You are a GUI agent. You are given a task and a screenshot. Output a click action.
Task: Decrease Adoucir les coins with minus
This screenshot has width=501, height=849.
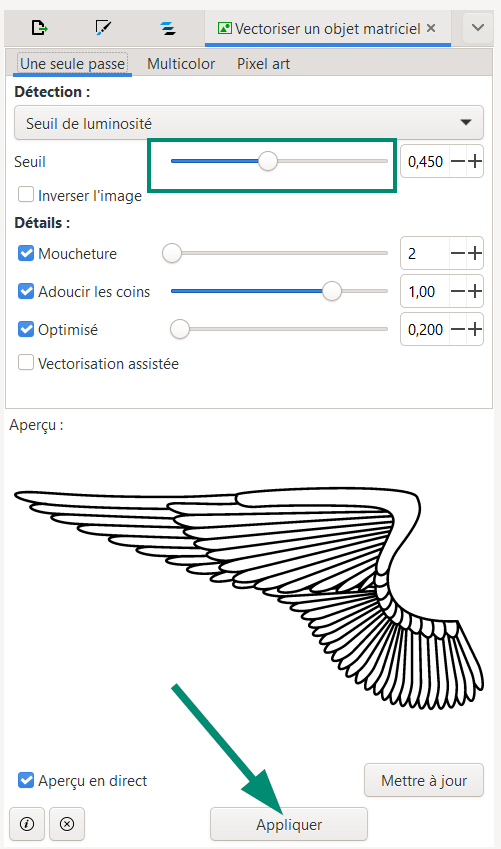[x=458, y=291]
